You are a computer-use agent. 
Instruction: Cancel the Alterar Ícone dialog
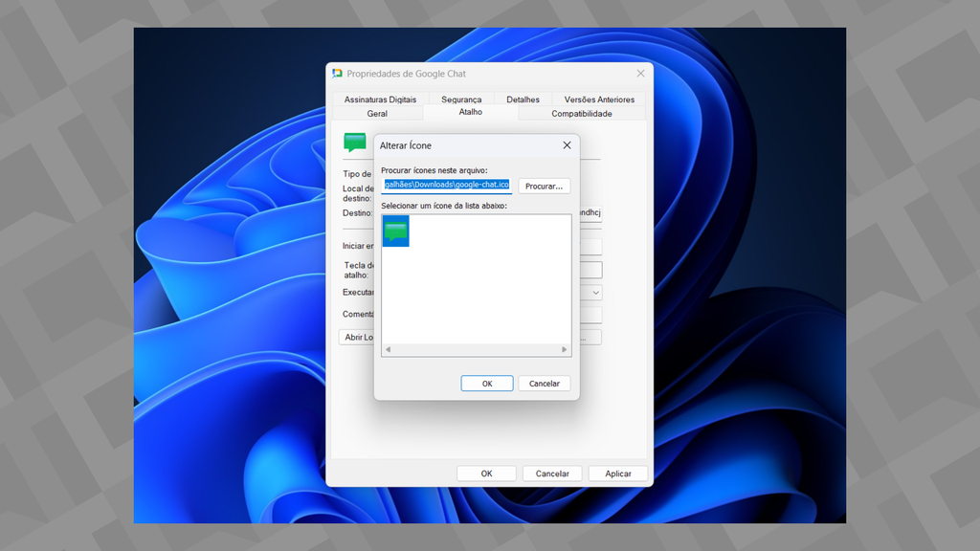tap(544, 384)
